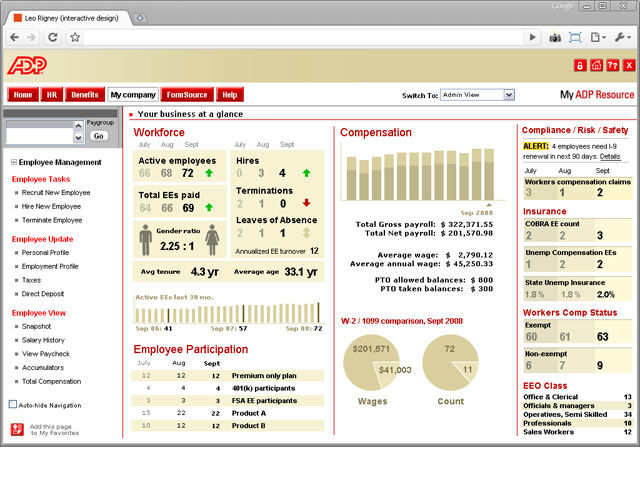Click the ADP logo
Screen dimensions: 640x480
coord(27,65)
